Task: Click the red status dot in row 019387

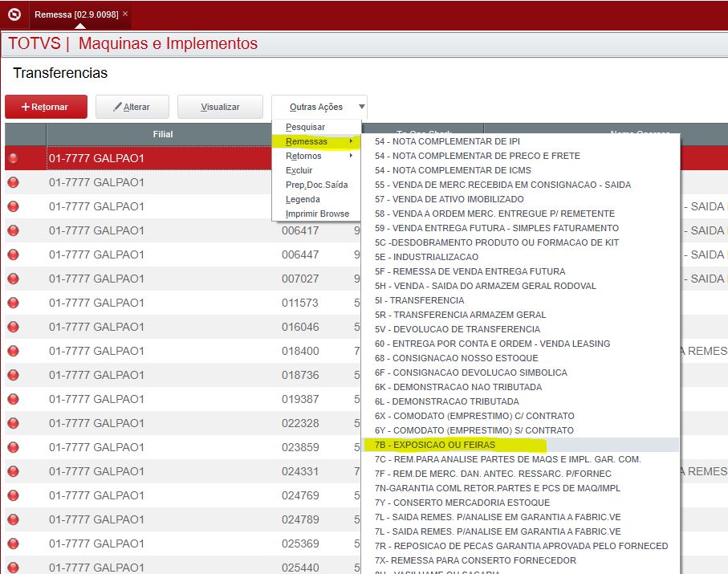Action: coord(14,399)
